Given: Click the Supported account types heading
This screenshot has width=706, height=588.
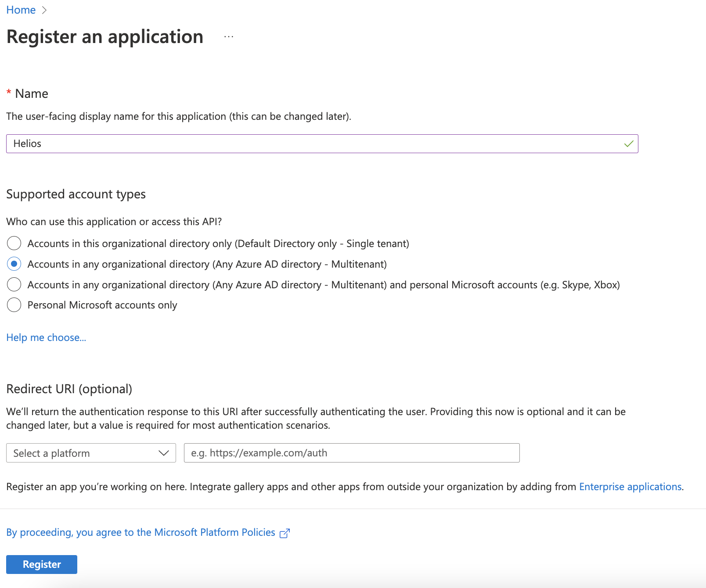Looking at the screenshot, I should (x=76, y=194).
